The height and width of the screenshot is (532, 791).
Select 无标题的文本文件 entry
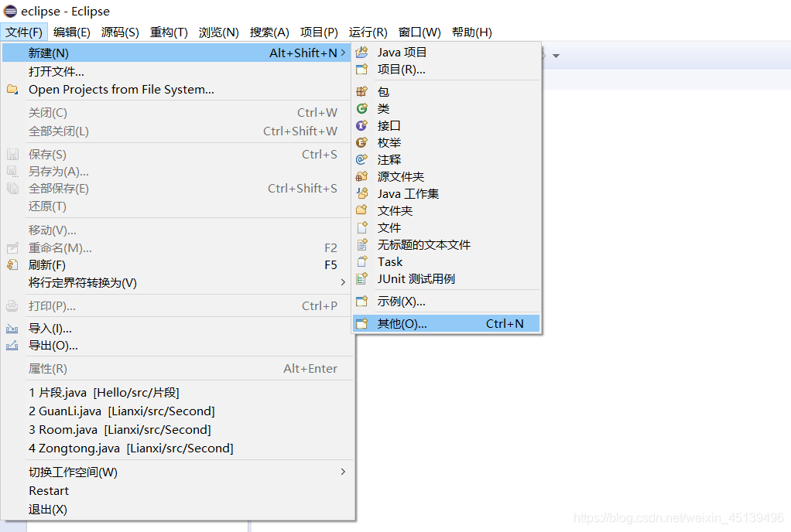tap(446, 245)
